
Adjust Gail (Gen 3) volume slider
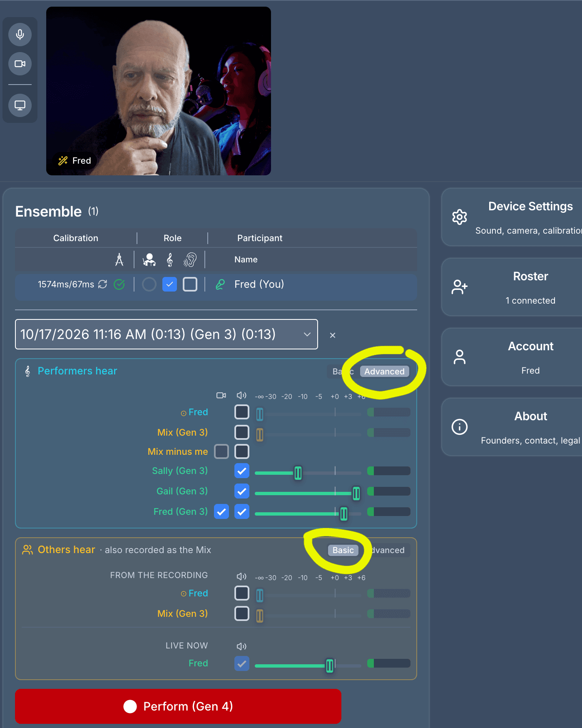[356, 493]
